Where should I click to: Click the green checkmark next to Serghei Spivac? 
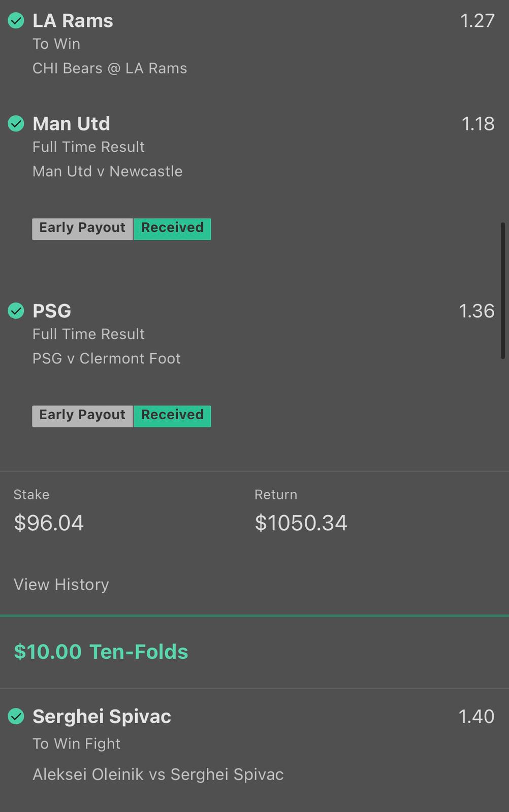pos(16,716)
